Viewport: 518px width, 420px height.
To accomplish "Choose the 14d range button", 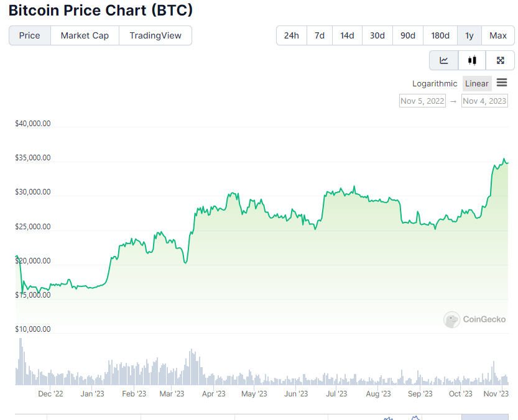I will [347, 35].
